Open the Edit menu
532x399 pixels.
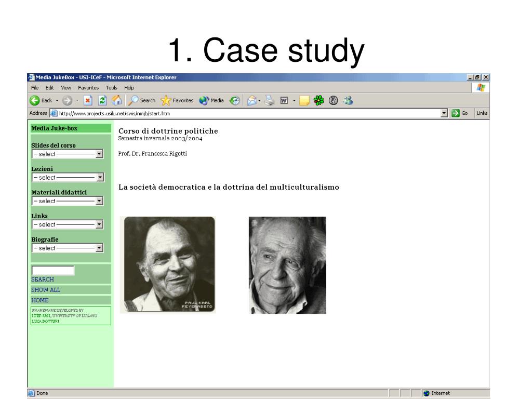[49, 87]
